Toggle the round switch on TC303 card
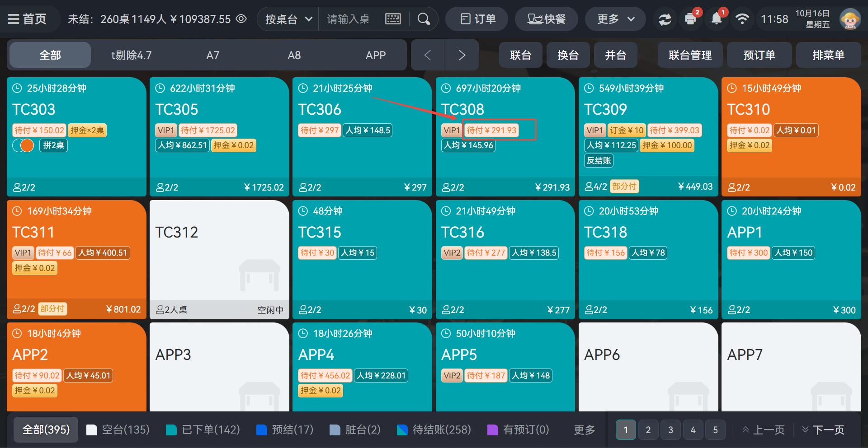Image resolution: width=868 pixels, height=448 pixels. point(23,145)
